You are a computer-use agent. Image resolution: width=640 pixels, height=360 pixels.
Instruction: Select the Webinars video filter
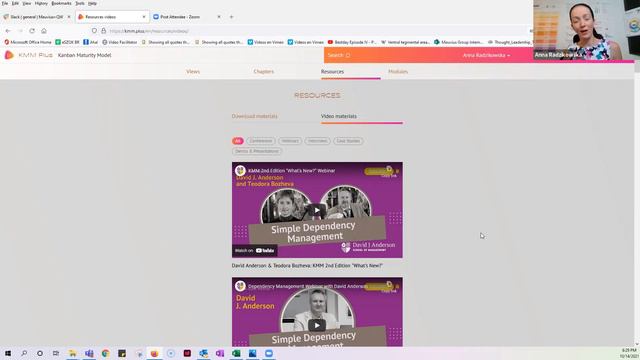pos(290,141)
